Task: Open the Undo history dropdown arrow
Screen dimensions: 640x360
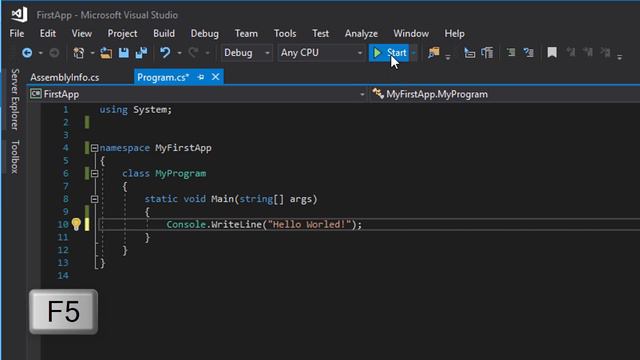Action: pos(179,53)
